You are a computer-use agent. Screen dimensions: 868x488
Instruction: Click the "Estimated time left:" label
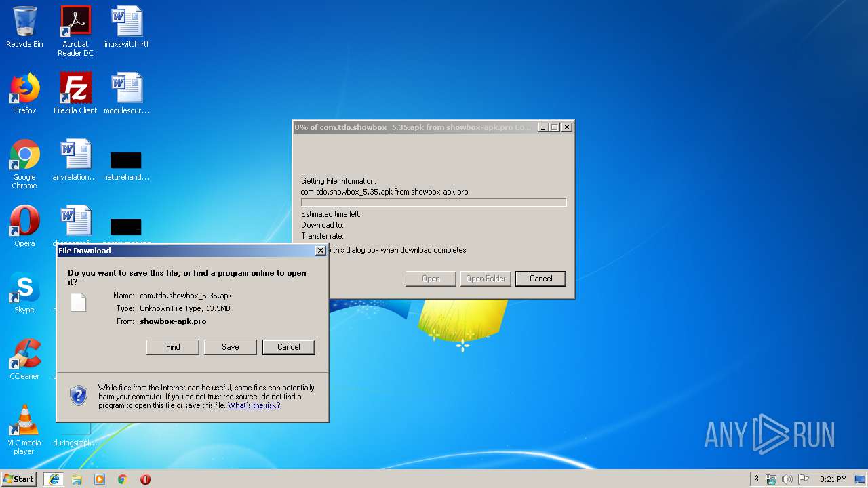pos(331,214)
